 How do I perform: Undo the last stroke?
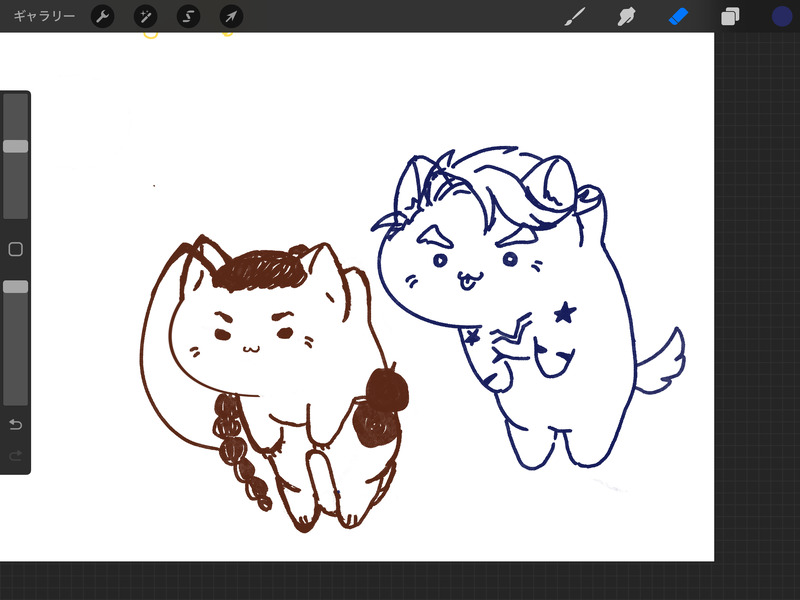15,424
